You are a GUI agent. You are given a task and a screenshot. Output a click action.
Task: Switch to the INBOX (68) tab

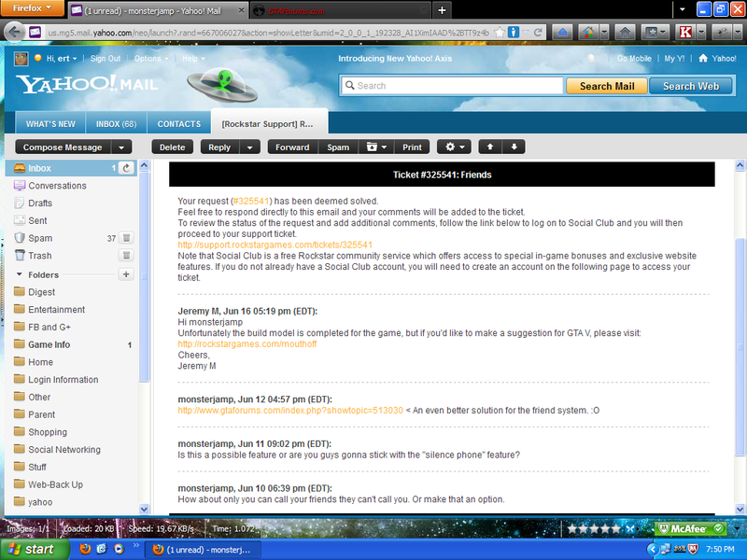point(116,124)
